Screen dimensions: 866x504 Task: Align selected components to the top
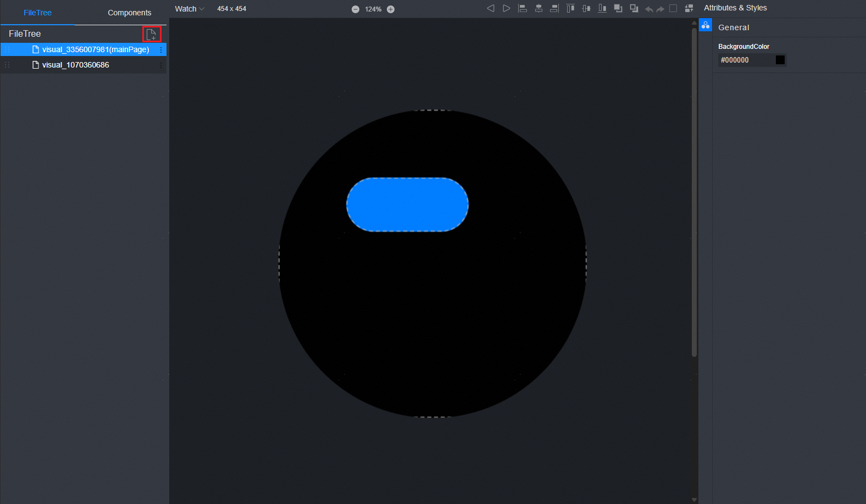(570, 8)
